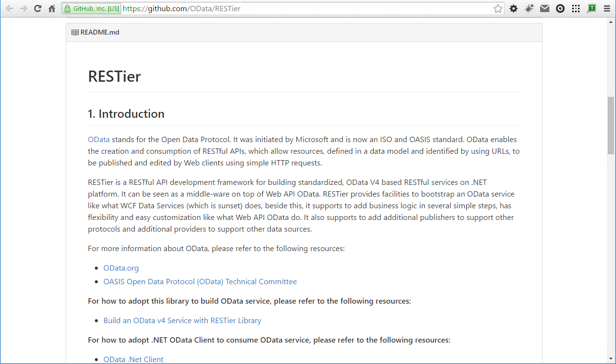Open the beetle bug extension icon
616x364 pixels.
(x=529, y=9)
